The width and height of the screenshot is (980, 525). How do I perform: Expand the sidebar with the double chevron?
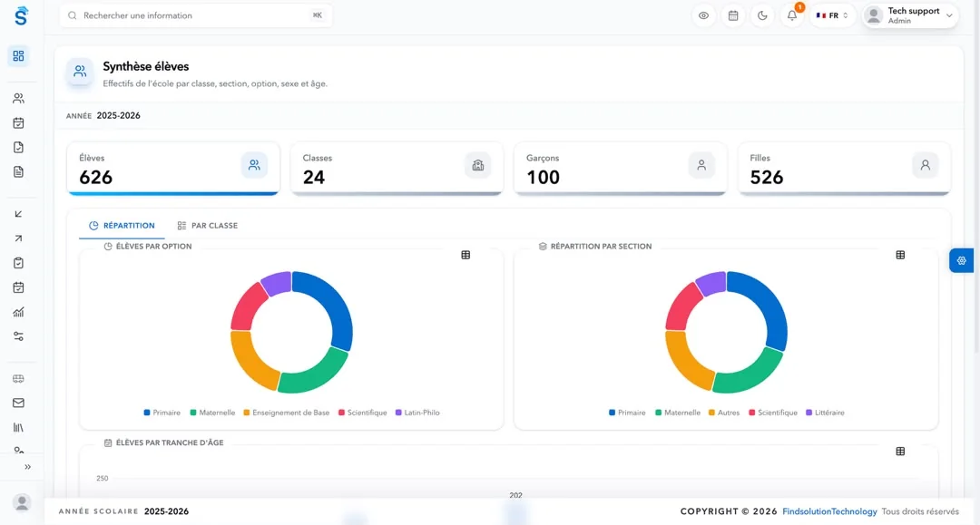click(x=27, y=467)
